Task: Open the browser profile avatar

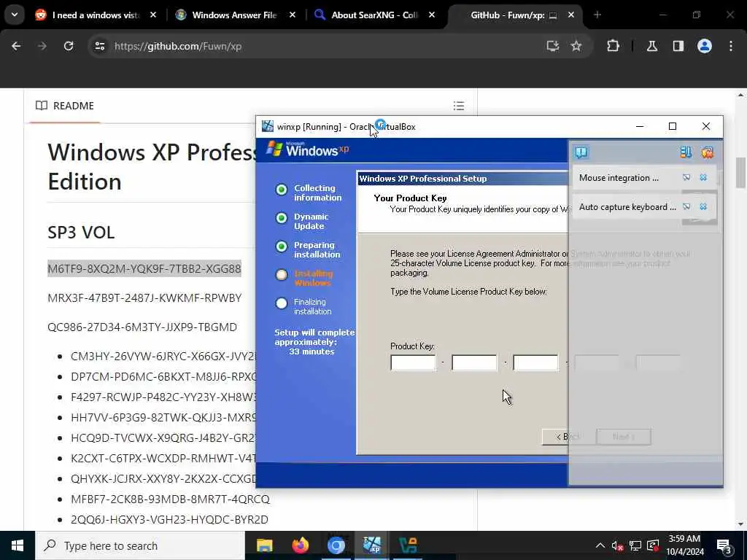Action: click(x=705, y=46)
